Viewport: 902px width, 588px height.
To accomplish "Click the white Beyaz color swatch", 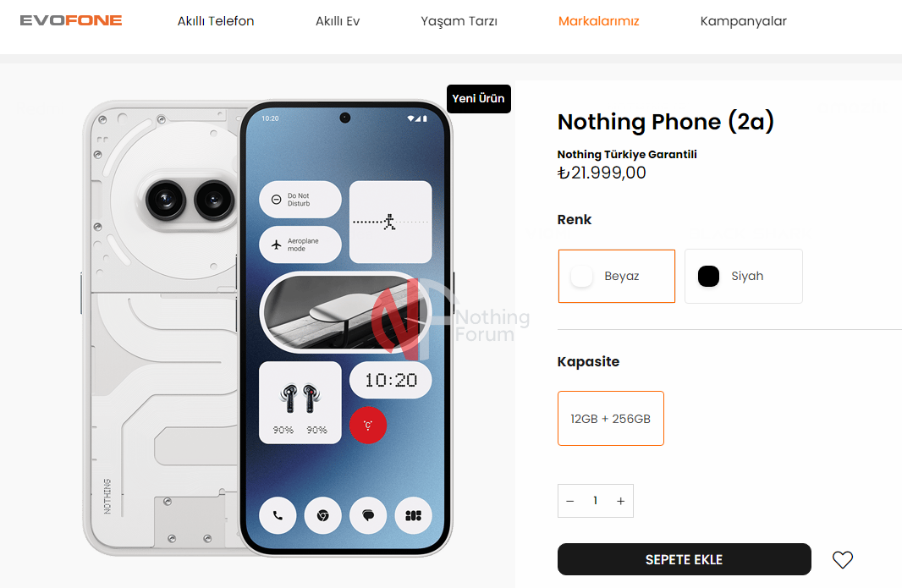I will 581,276.
